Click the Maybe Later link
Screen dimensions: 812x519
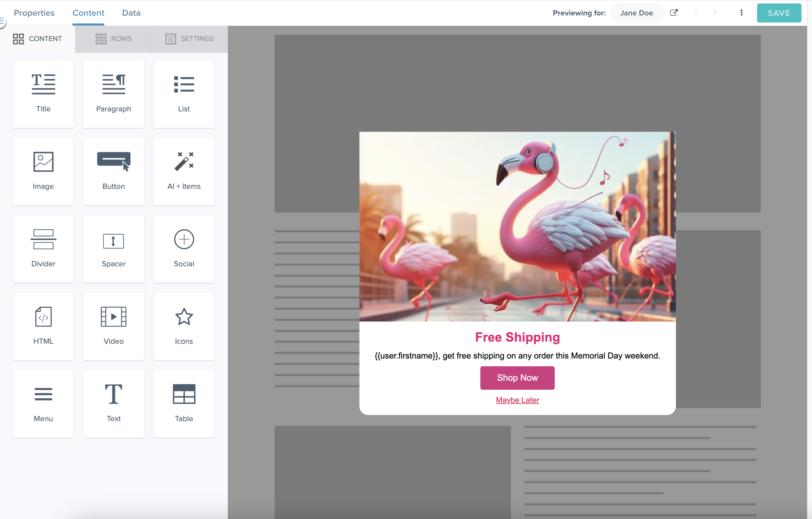coord(517,400)
